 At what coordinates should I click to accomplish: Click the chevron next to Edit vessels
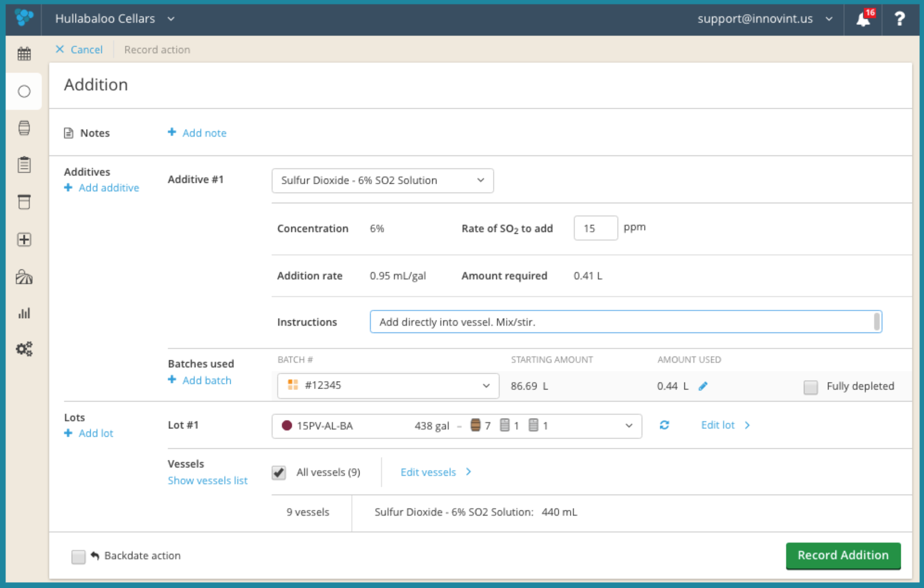(x=469, y=471)
